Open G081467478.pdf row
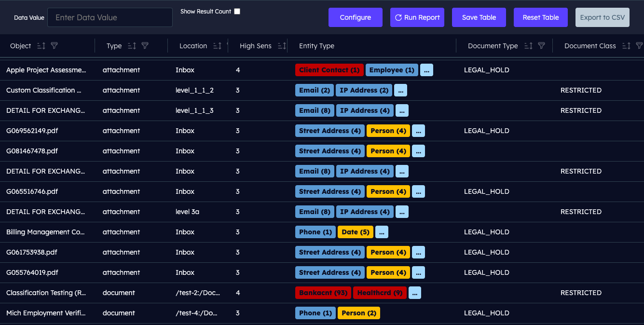 pyautogui.click(x=32, y=151)
